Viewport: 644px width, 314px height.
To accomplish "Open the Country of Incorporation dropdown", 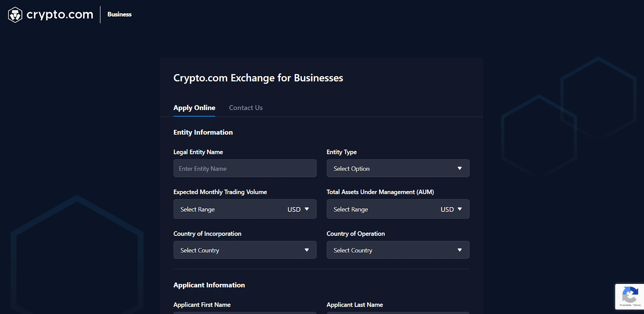I will pyautogui.click(x=245, y=250).
